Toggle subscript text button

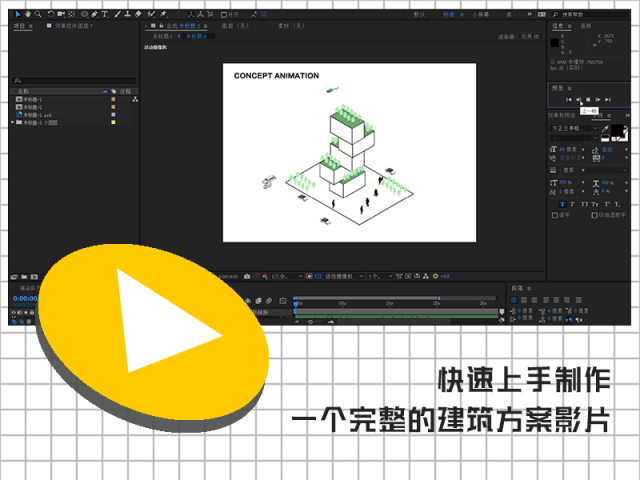[617, 204]
